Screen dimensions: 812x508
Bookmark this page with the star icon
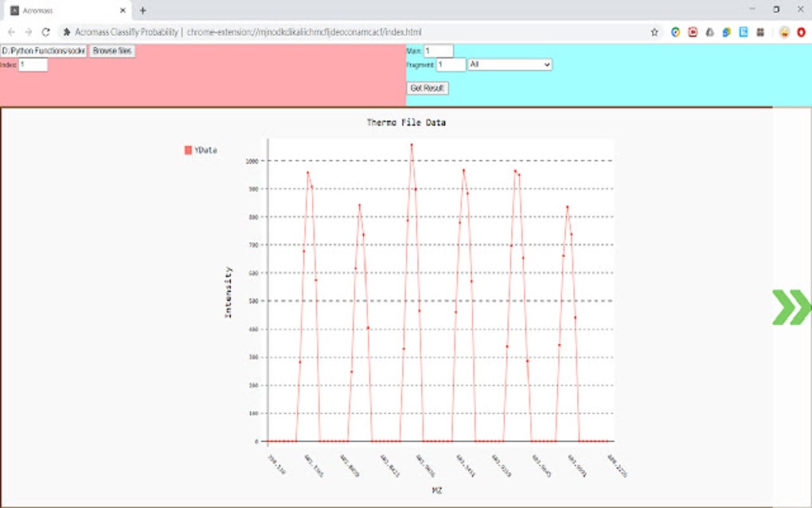(654, 33)
